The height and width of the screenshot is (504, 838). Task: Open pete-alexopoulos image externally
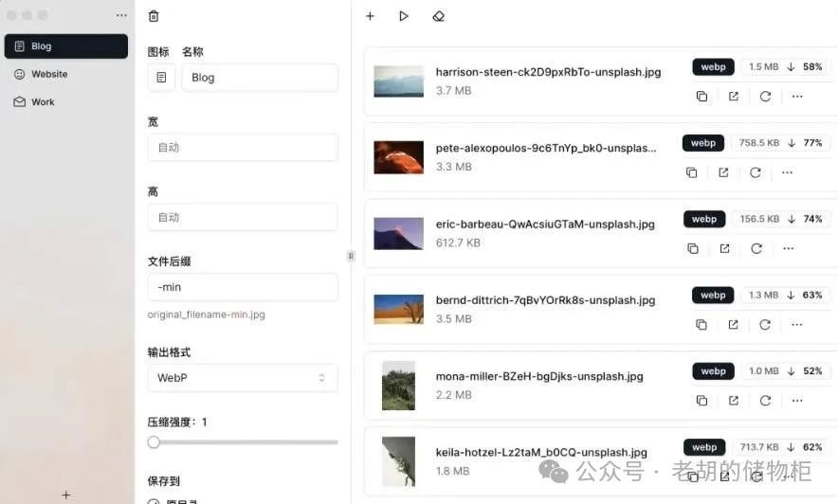pyautogui.click(x=723, y=172)
